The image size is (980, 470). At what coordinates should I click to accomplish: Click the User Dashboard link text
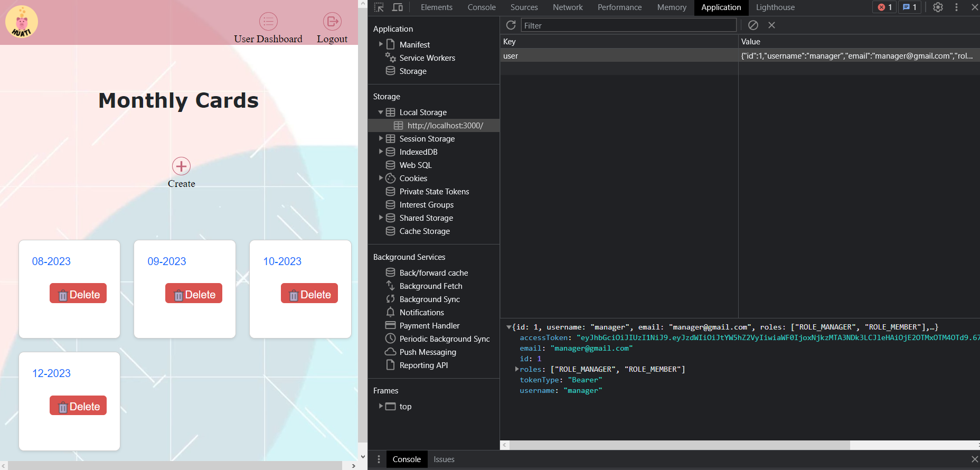point(268,39)
